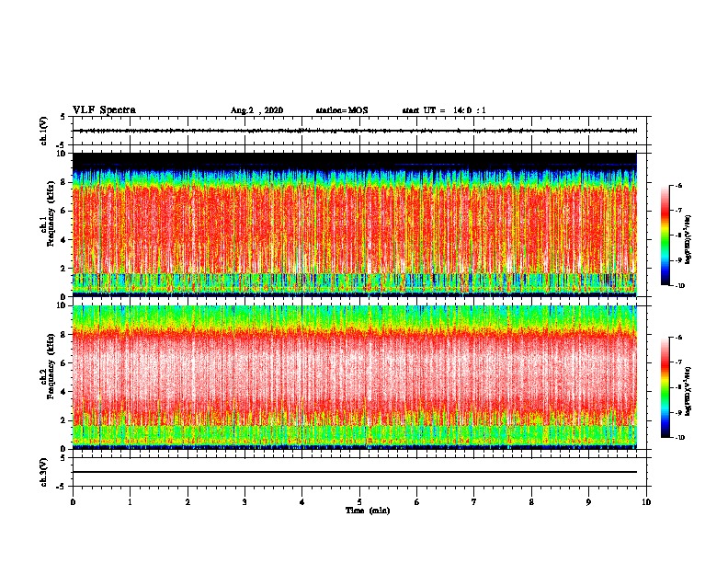728x563 pixels.
Task: Click the "ch.1(V)" axis label
Action: pos(44,131)
